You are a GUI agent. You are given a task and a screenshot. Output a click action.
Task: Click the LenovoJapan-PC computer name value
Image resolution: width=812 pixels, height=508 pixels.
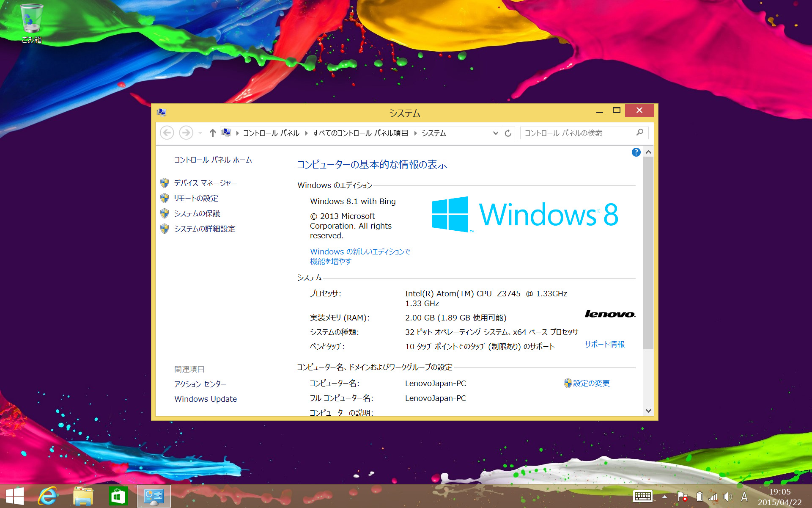point(436,384)
